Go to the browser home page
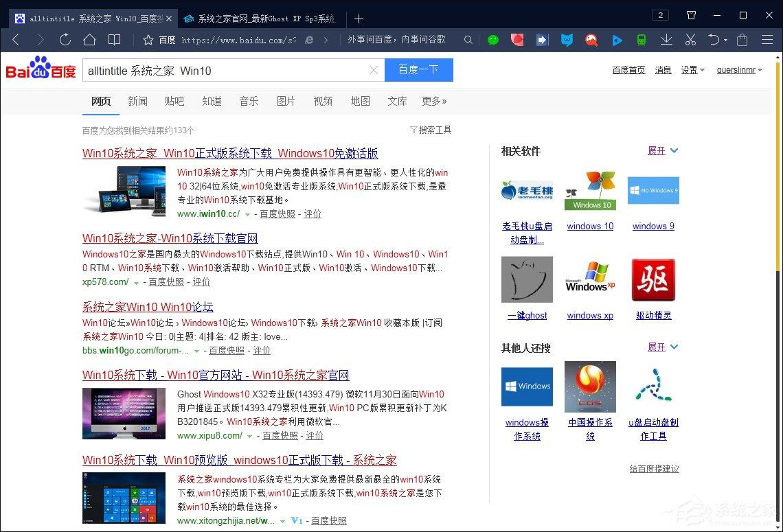The width and height of the screenshot is (783, 532). (x=89, y=40)
